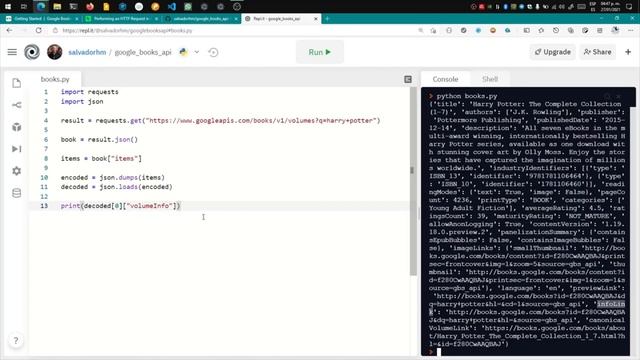
Task: Select the books.py editor tab
Action: 55,79
